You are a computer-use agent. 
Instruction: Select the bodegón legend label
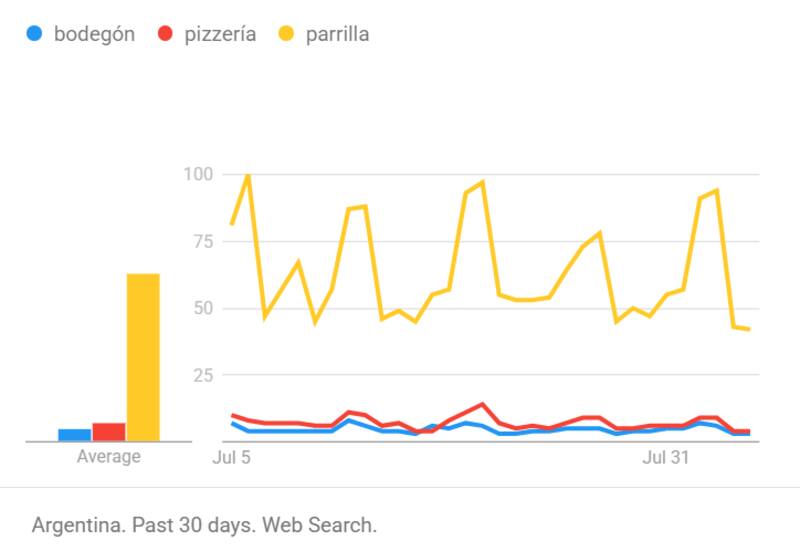pyautogui.click(x=94, y=34)
